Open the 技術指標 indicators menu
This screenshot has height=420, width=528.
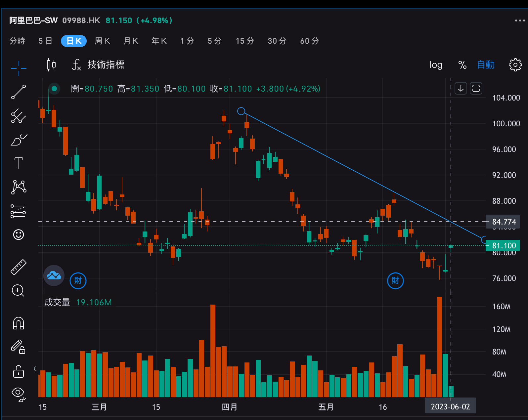[99, 65]
